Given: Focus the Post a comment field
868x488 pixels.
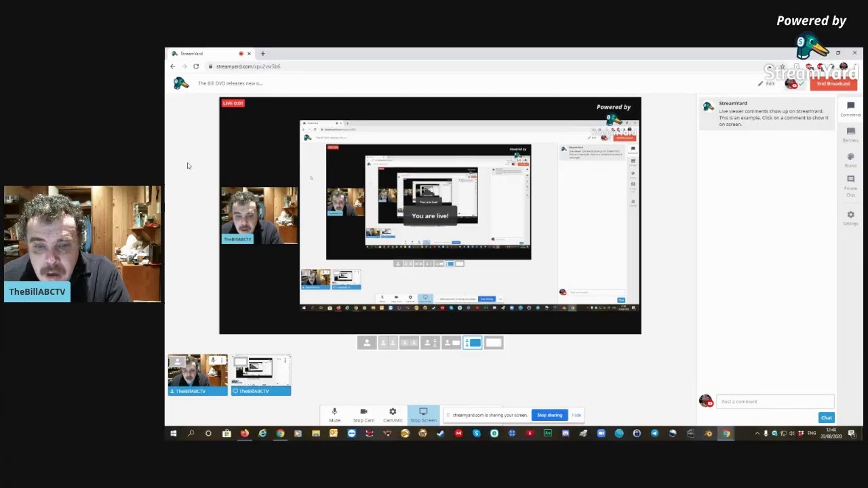Looking at the screenshot, I should 775,401.
